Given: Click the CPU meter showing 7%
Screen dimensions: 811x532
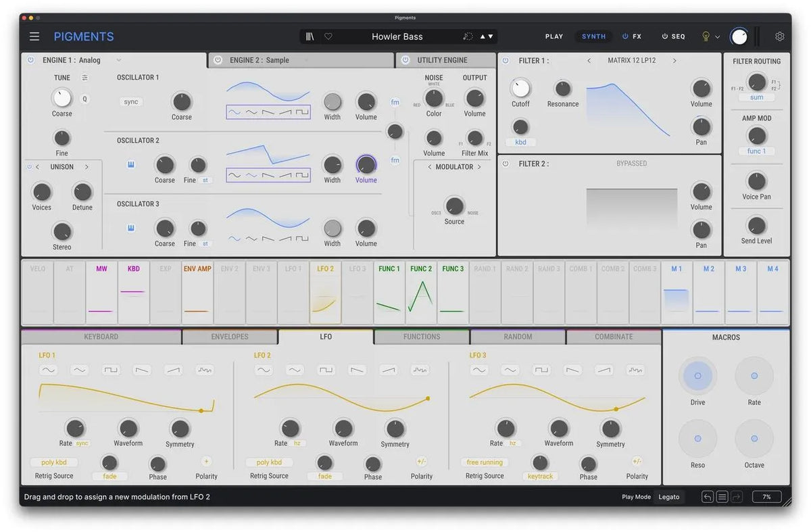Looking at the screenshot, I should click(x=766, y=496).
